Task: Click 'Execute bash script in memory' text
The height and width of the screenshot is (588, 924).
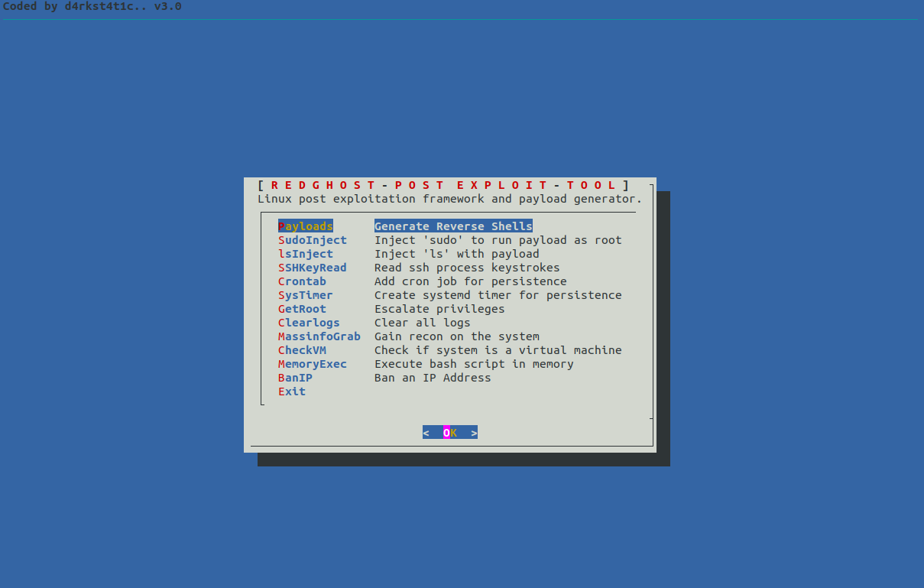Action: 474,364
